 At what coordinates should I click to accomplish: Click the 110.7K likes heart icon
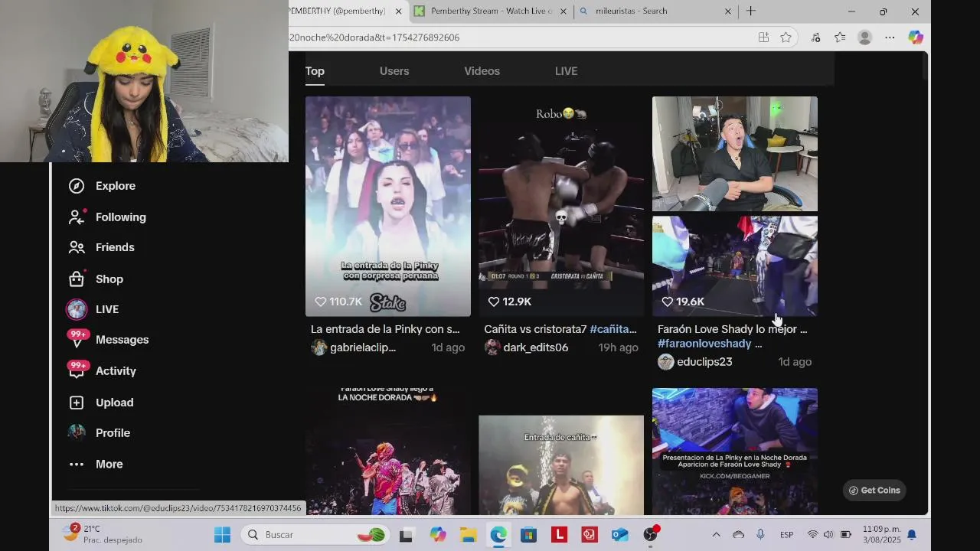[x=321, y=302]
